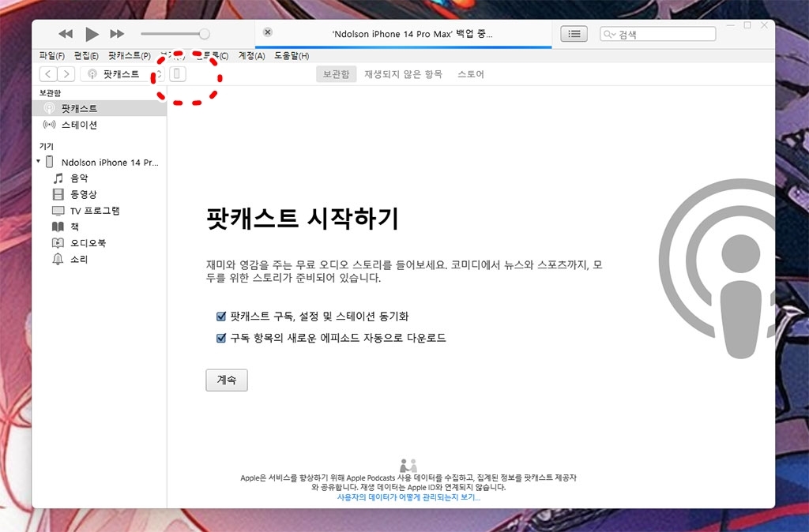Open the 편집(E) menu
Viewport: 809px width, 532px height.
tap(86, 56)
